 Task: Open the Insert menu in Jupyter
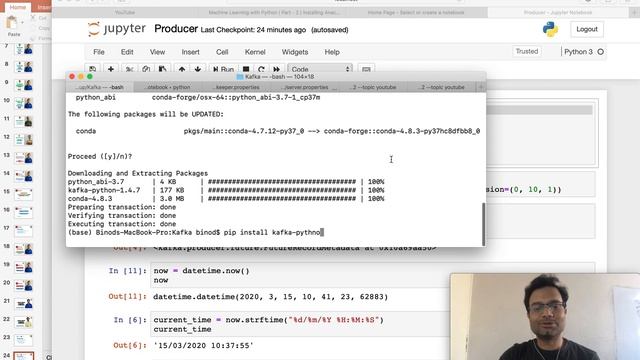tap(191, 52)
